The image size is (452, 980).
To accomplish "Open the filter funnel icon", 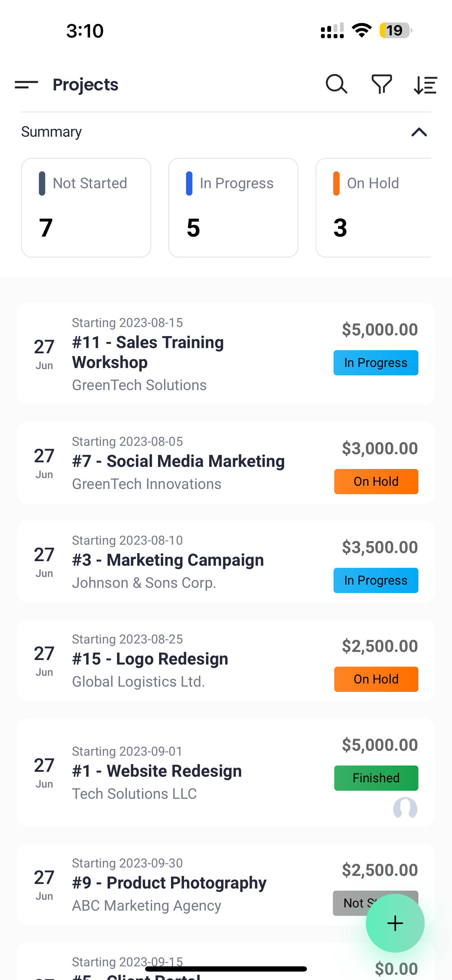I will [x=382, y=84].
